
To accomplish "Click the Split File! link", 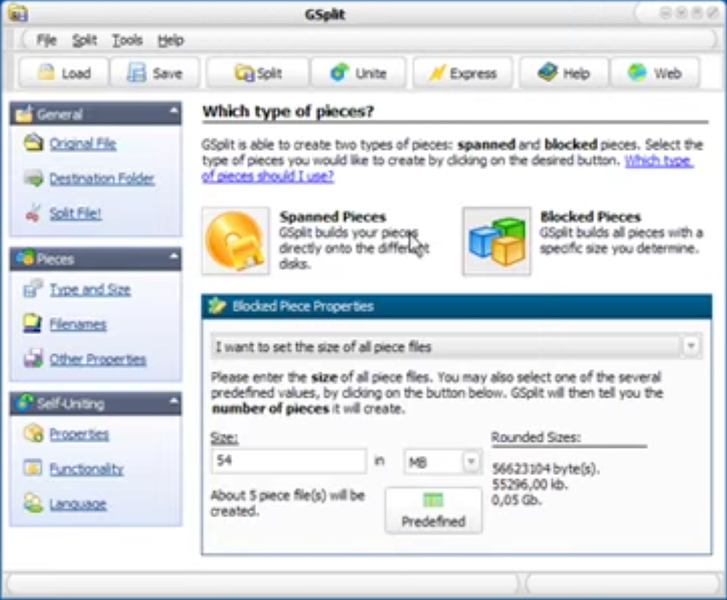I will coord(76,213).
